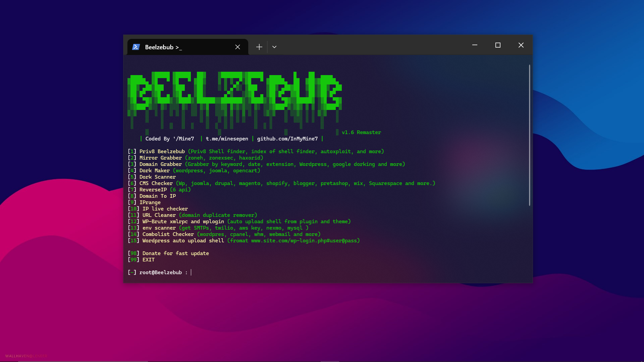Click the 'URL Cleaner' menu line

pos(193,215)
